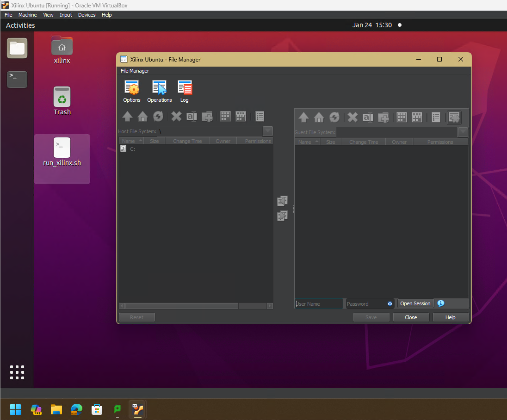Click host pane scrollbar right arrow
The height and width of the screenshot is (420, 507).
pos(270,306)
